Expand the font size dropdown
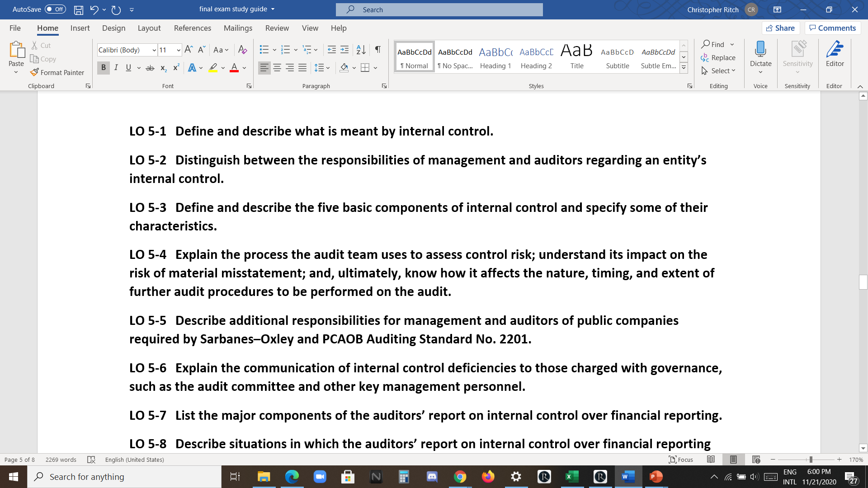Viewport: 868px width, 488px height. point(179,50)
